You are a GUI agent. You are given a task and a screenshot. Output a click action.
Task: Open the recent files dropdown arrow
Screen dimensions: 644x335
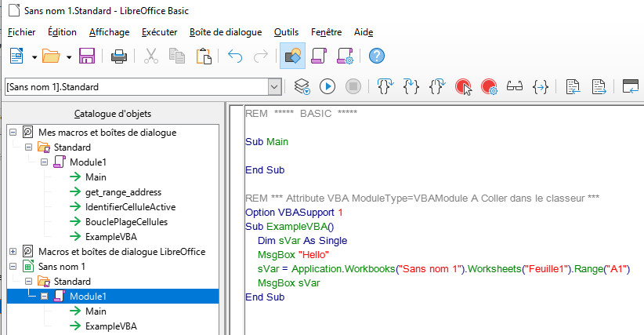coord(69,56)
